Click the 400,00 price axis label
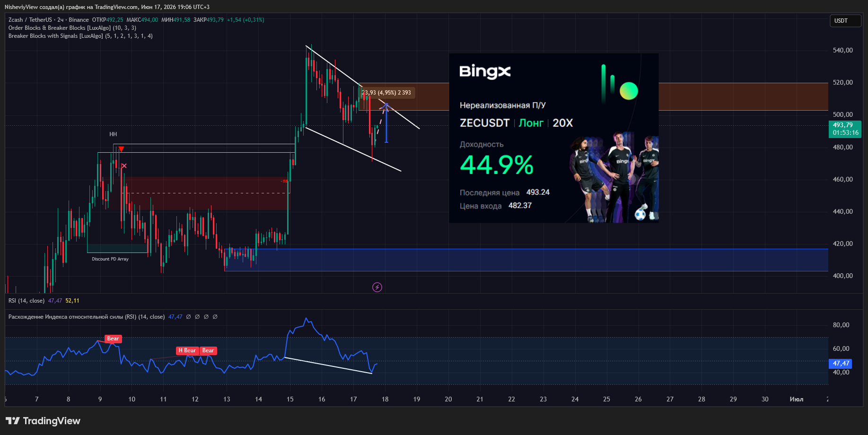 (842, 276)
